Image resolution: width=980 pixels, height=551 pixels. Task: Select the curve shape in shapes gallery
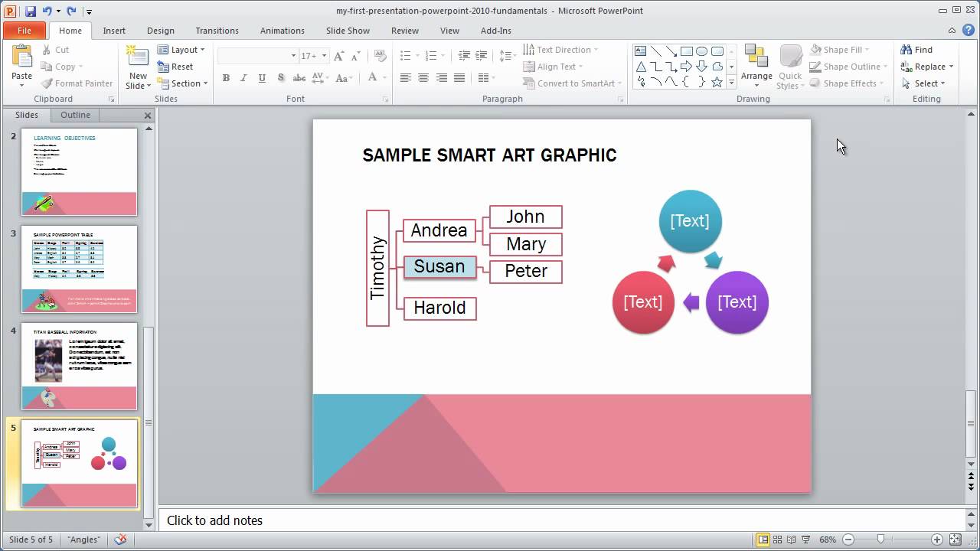tap(671, 81)
